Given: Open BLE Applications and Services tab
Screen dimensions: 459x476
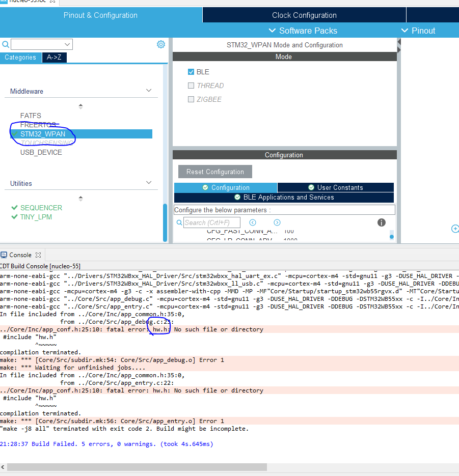Looking at the screenshot, I should click(284, 198).
